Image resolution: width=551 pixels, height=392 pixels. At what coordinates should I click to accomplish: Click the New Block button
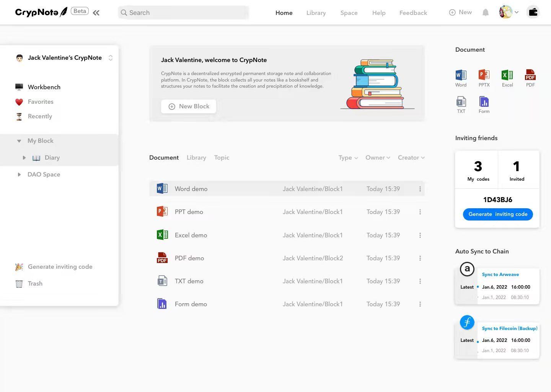coord(189,106)
